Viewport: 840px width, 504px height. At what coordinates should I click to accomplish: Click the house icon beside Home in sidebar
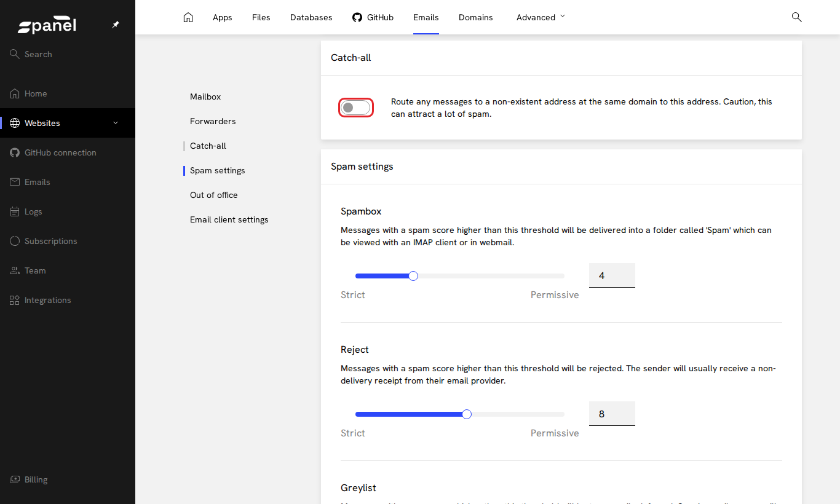[x=15, y=93]
